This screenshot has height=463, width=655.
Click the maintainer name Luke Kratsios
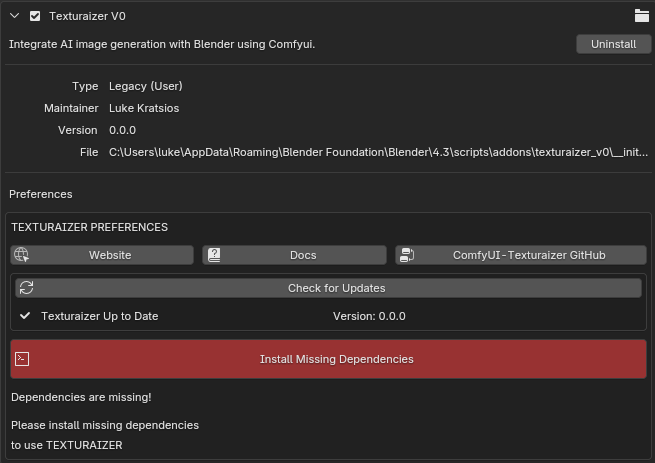click(x=144, y=108)
